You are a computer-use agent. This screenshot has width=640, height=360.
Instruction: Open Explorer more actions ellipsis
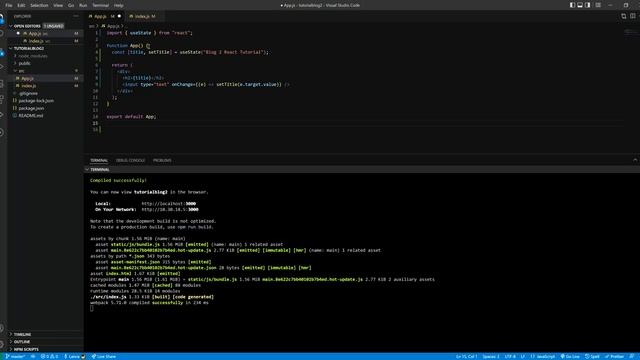tap(76, 16)
